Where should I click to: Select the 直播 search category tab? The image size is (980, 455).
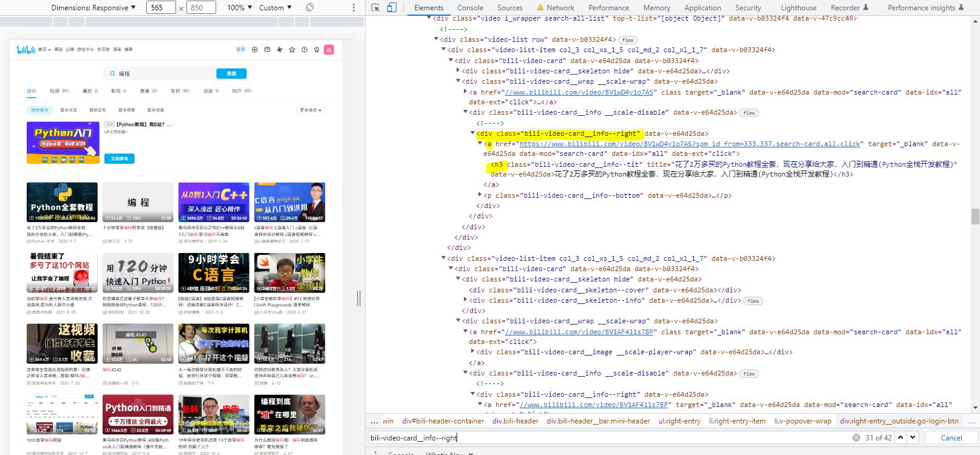[149, 91]
